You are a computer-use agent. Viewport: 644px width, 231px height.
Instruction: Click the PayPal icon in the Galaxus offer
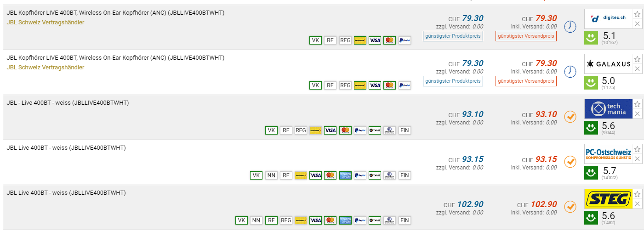point(405,85)
